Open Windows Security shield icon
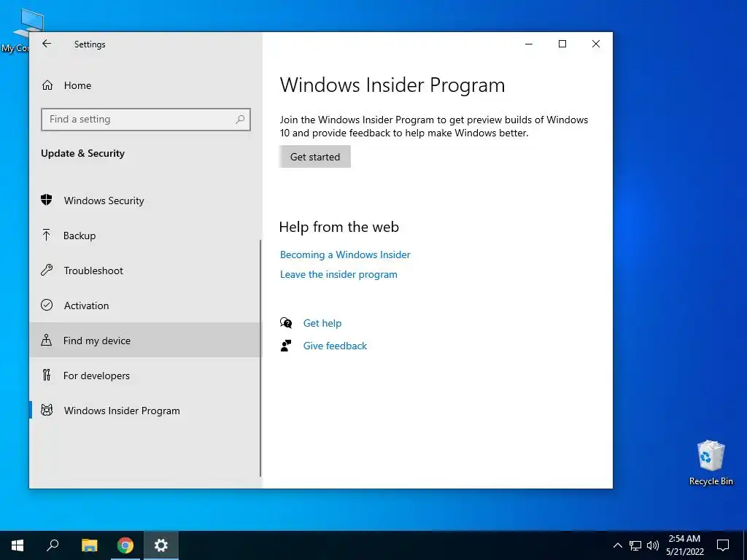 46,200
